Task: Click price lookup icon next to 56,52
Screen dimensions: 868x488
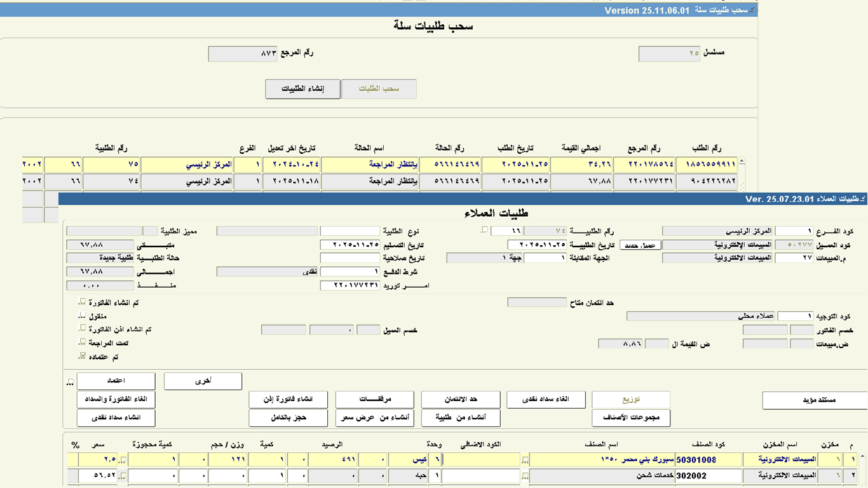Action: [123, 476]
